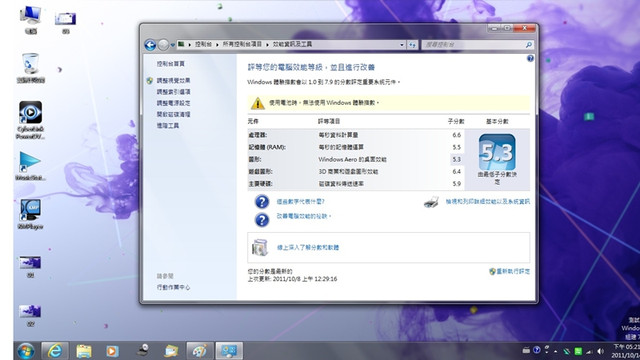Open Windows Media Player from taskbar
The width and height of the screenshot is (640, 360).
(112, 351)
